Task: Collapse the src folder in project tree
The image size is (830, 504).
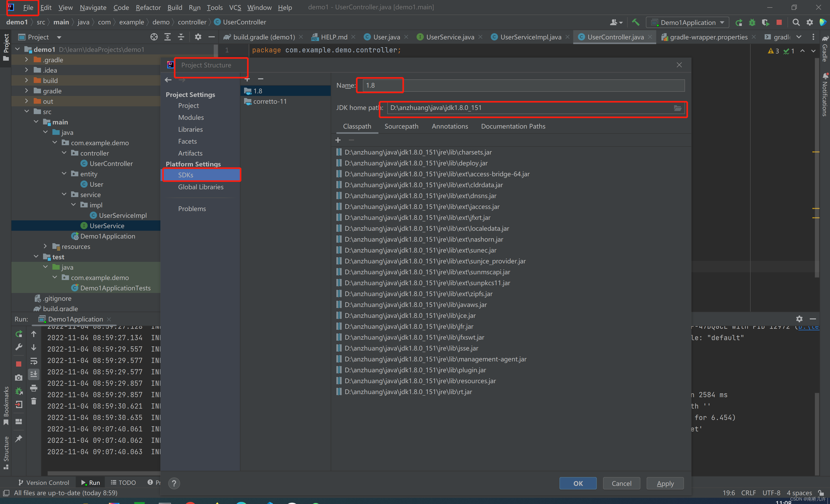Action: pyautogui.click(x=27, y=111)
